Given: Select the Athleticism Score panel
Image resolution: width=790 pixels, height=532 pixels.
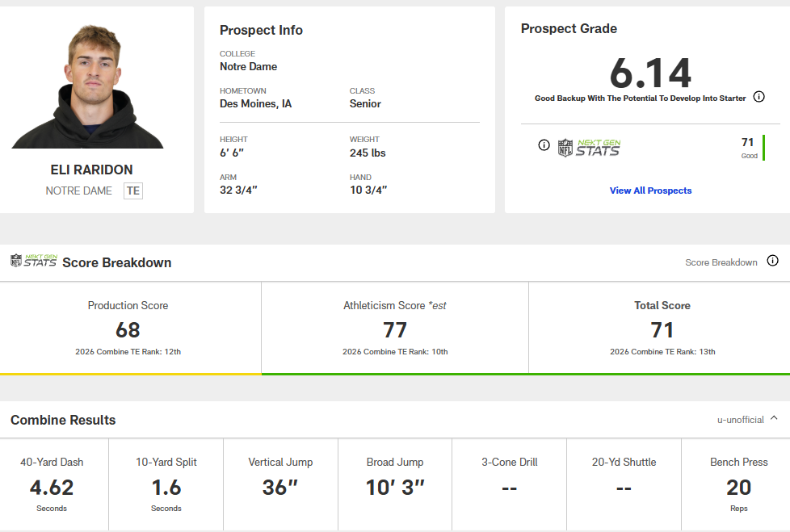Looking at the screenshot, I should click(395, 329).
